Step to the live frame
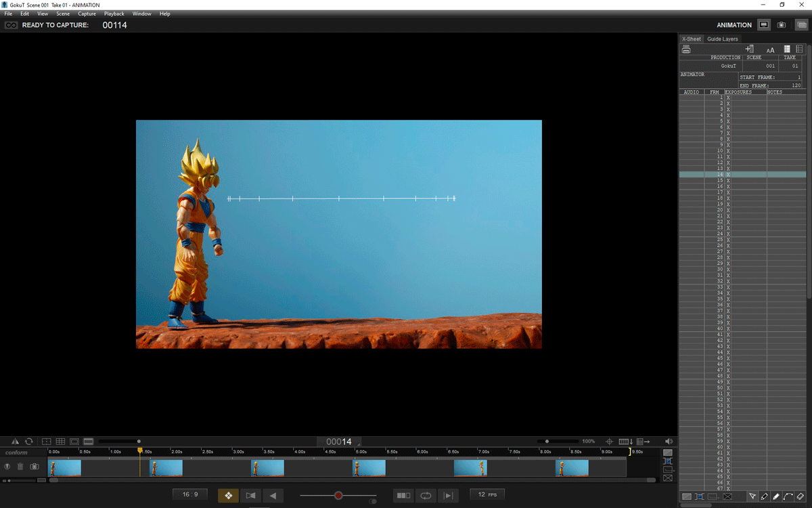Image resolution: width=812 pixels, height=508 pixels. (448, 496)
